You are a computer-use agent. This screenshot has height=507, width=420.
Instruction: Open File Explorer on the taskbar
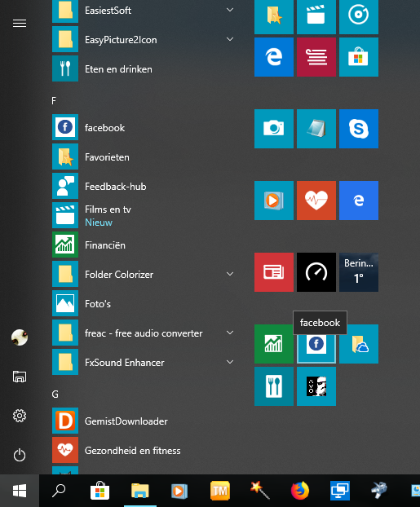(139, 491)
